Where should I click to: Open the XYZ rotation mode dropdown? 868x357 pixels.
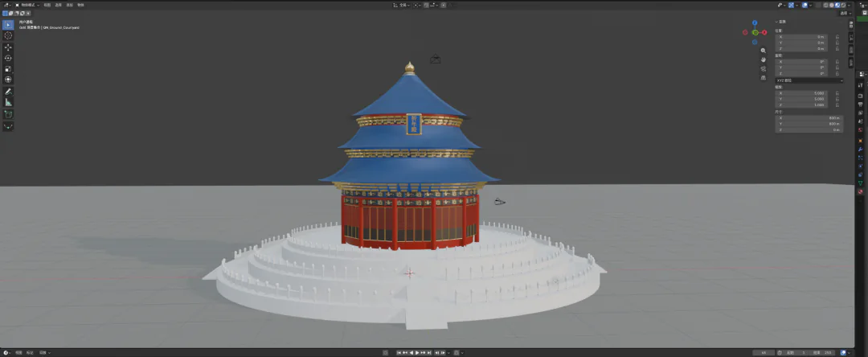point(809,80)
